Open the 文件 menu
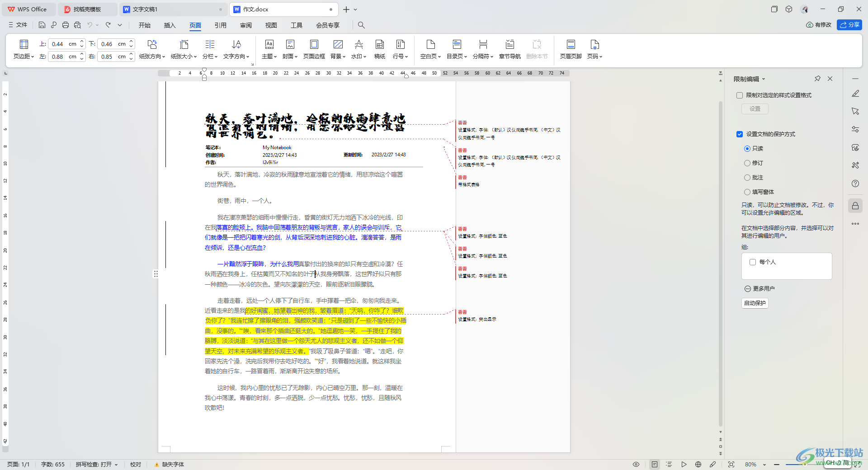The height and width of the screenshot is (470, 868). 18,25
